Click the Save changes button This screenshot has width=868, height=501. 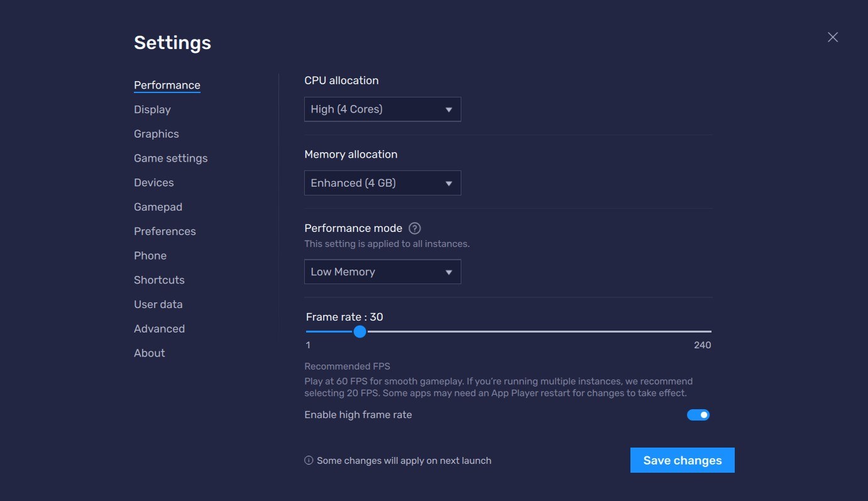(682, 460)
